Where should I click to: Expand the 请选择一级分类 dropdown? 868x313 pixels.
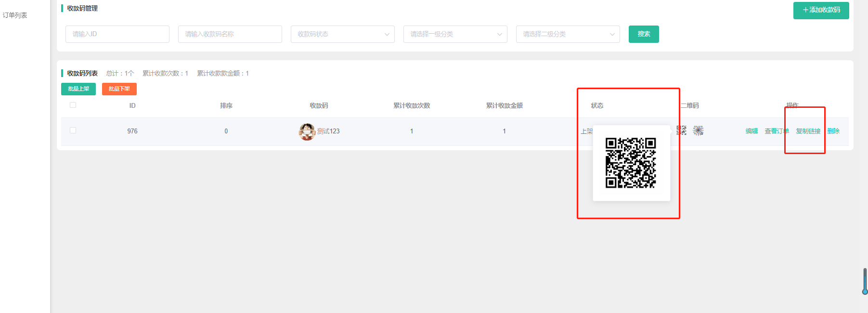click(455, 34)
